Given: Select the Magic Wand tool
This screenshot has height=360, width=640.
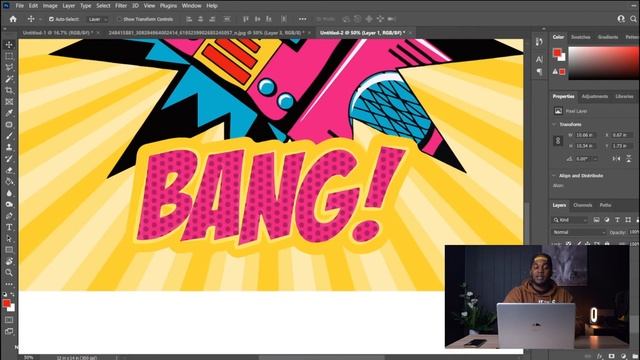Looking at the screenshot, I should click(x=9, y=79).
